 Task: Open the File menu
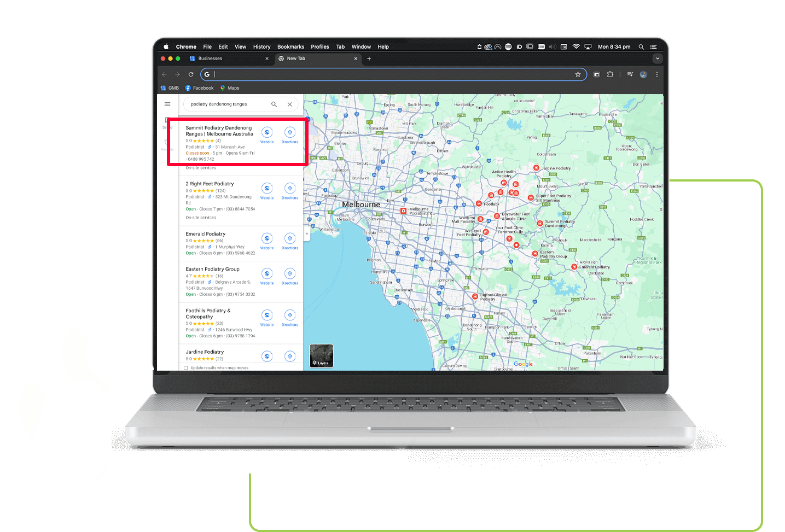[207, 46]
